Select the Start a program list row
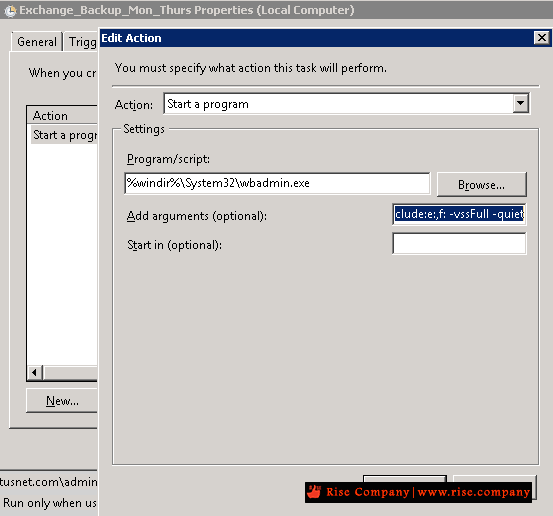Image resolution: width=553 pixels, height=516 pixels. click(64, 135)
